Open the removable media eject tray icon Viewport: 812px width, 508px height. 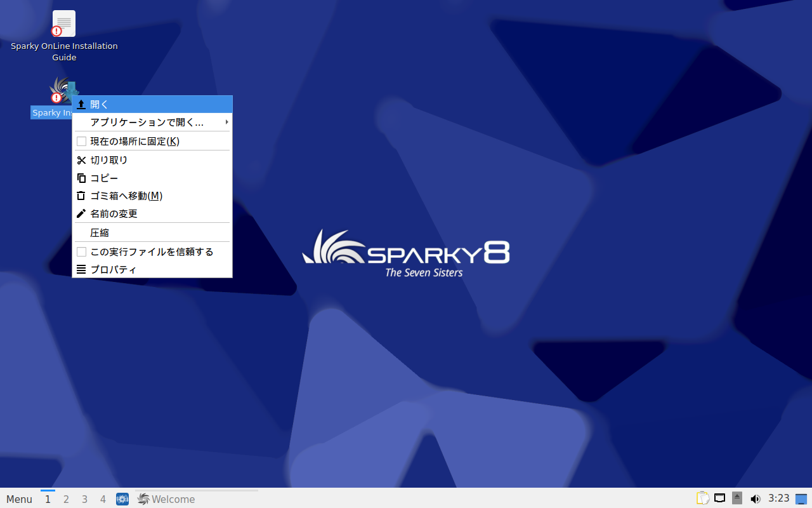[x=737, y=498]
